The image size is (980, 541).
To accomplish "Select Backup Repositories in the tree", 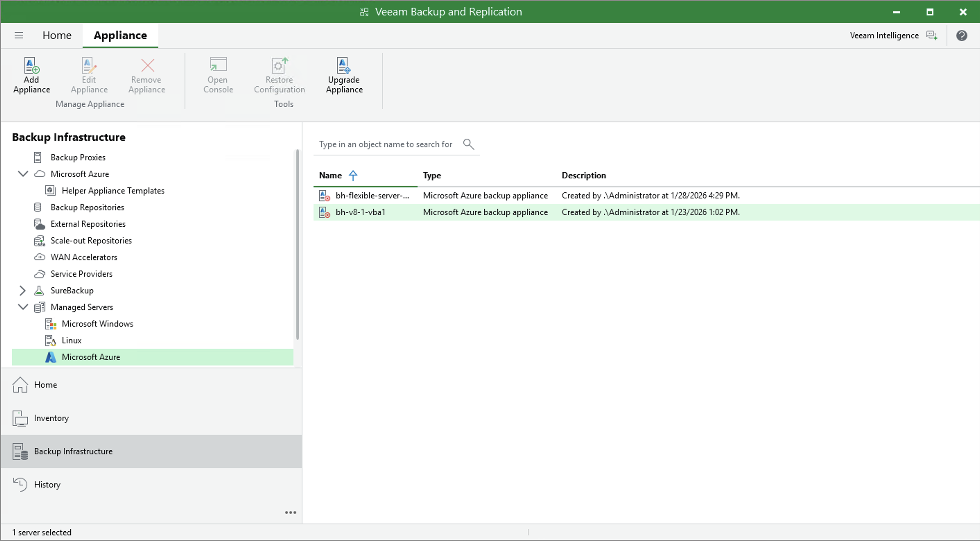I will [x=87, y=207].
